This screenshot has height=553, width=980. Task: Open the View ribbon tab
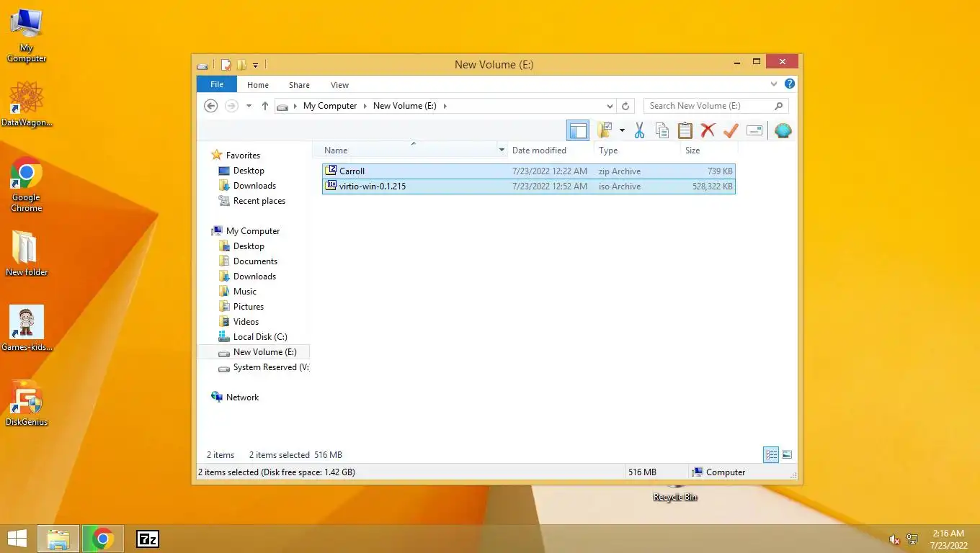pyautogui.click(x=339, y=85)
